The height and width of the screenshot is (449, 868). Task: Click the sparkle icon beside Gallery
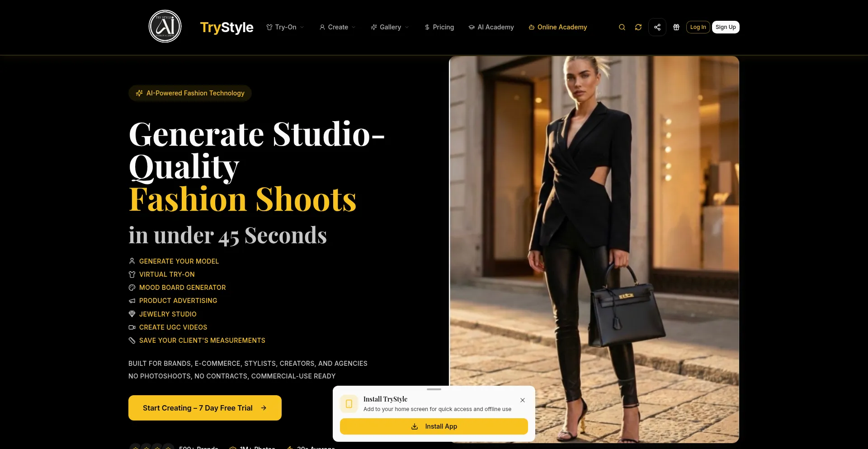[374, 27]
